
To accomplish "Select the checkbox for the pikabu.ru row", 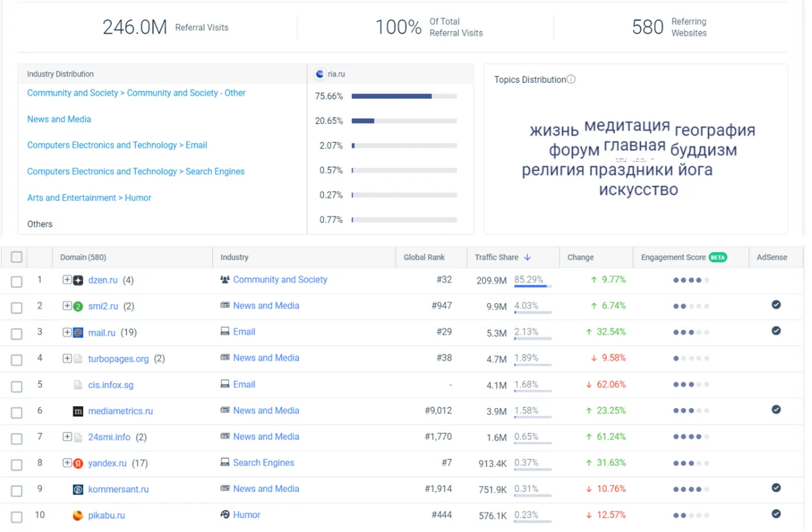I will click(17, 517).
